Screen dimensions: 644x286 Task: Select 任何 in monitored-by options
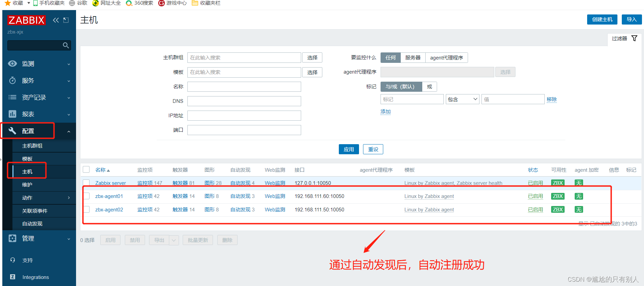tap(390, 57)
